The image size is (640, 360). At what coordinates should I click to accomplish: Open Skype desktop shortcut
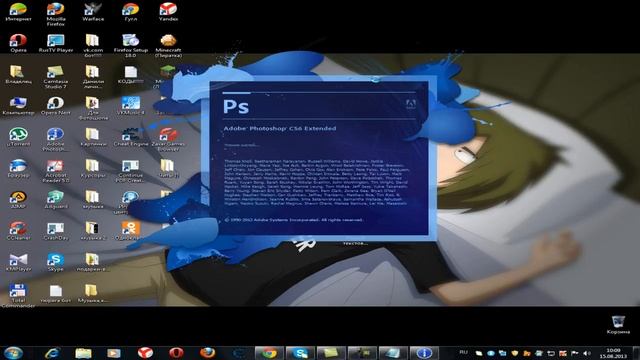56,263
